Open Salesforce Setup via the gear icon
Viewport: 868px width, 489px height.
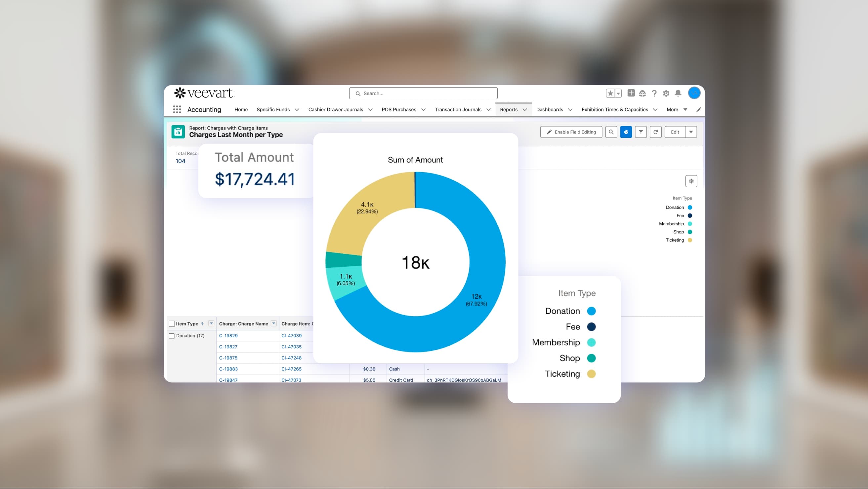tap(666, 93)
